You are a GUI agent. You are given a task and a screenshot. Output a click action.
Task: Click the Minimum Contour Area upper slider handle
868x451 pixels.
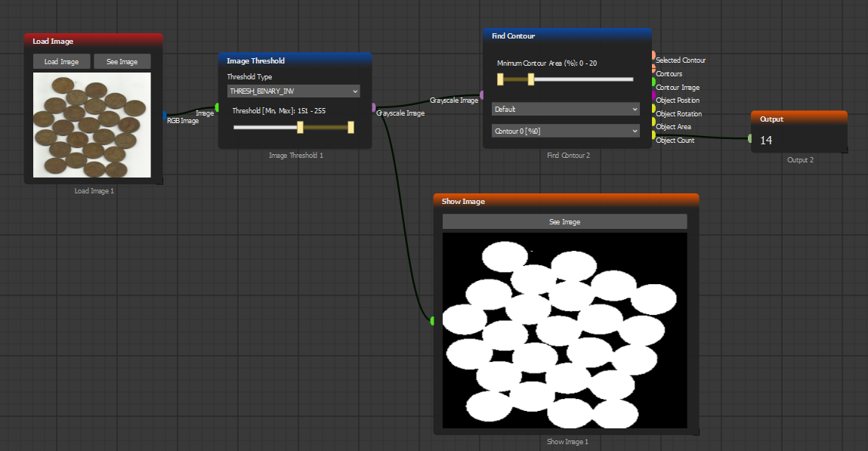pyautogui.click(x=531, y=79)
